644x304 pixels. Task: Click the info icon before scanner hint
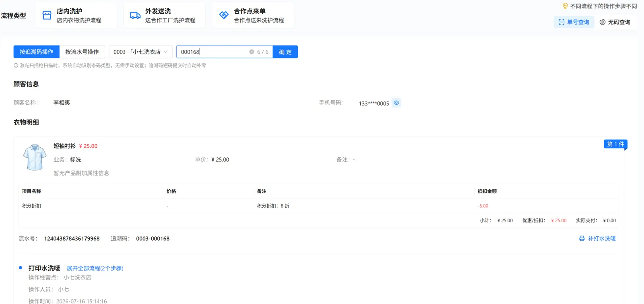pos(16,65)
